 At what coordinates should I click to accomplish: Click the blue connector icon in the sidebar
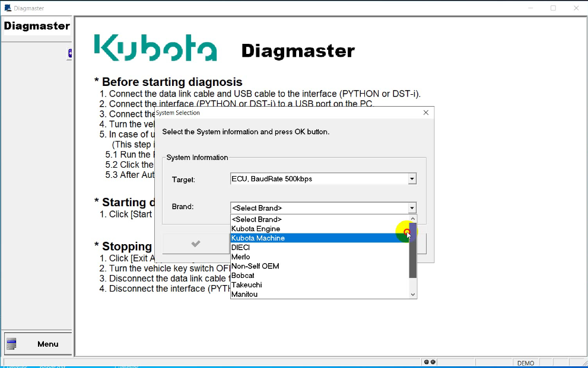click(70, 53)
